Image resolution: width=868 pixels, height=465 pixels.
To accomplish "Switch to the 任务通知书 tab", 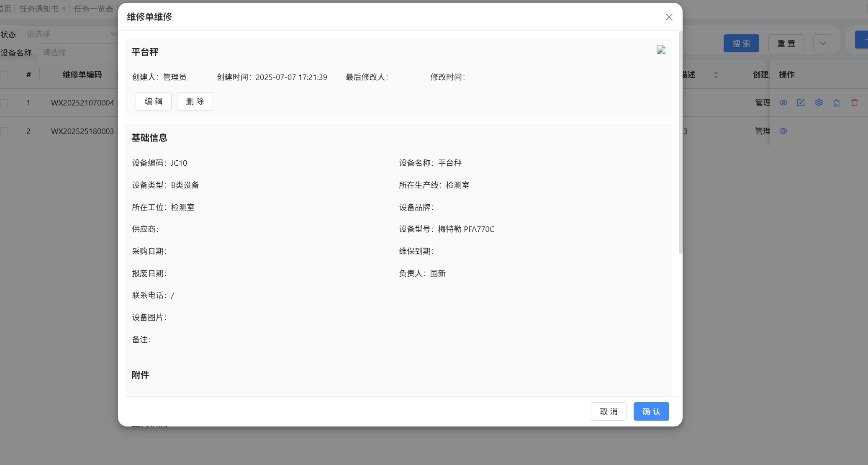I will point(39,9).
